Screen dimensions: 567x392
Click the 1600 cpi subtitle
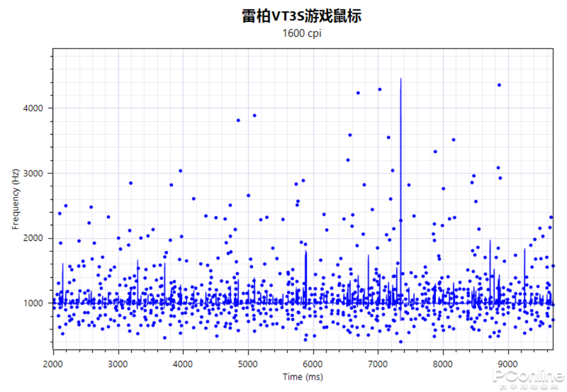(302, 33)
